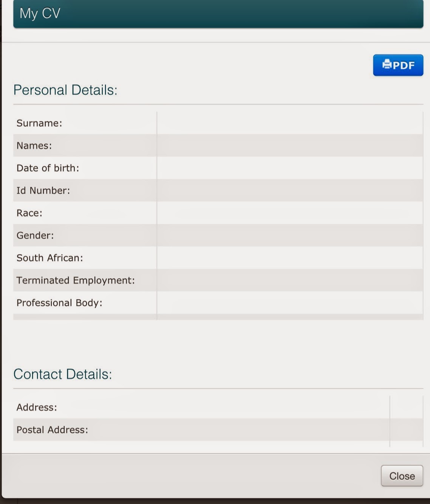Click the empty Gender value cell
Image resolution: width=430 pixels, height=504 pixels.
pyautogui.click(x=290, y=235)
